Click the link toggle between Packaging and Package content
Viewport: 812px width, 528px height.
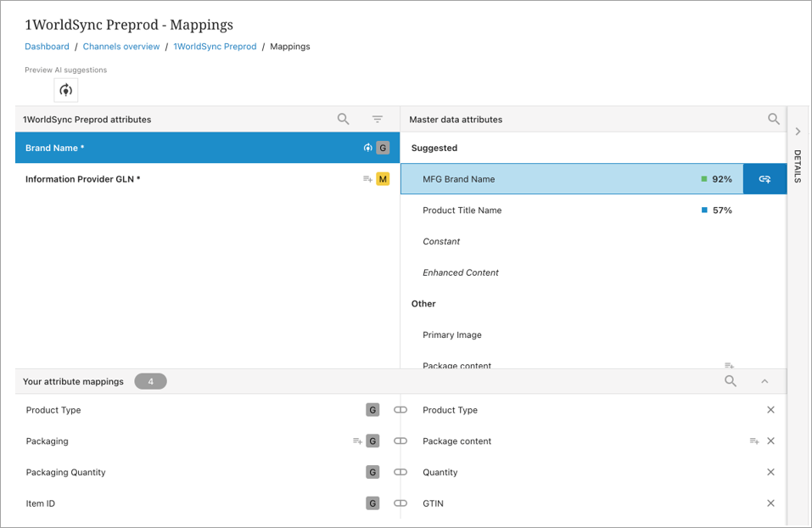[x=400, y=441]
